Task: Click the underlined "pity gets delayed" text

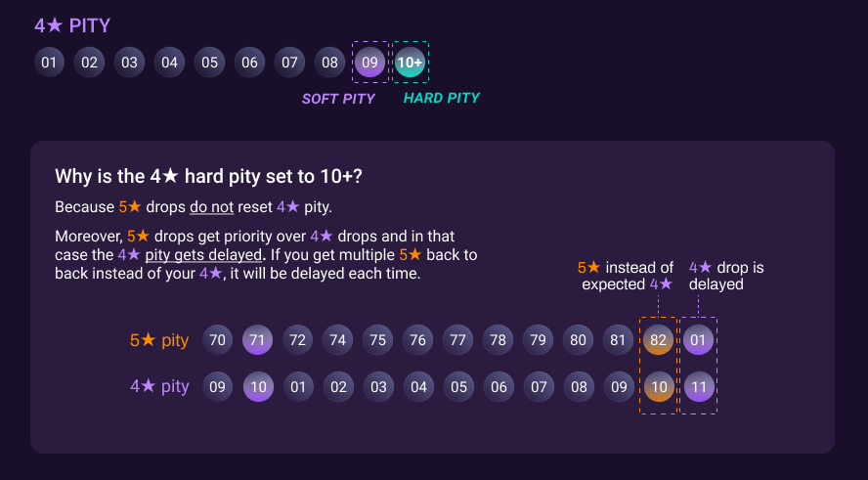Action: point(204,255)
